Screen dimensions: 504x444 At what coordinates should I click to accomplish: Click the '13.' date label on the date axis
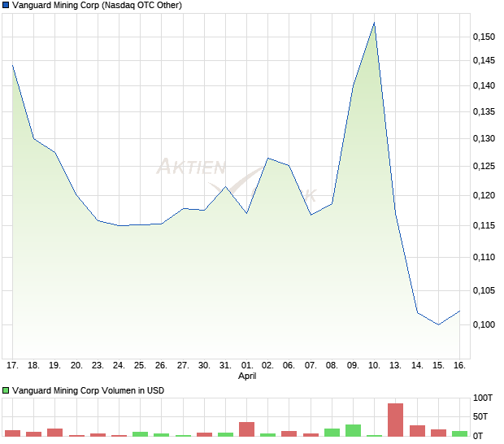point(395,365)
